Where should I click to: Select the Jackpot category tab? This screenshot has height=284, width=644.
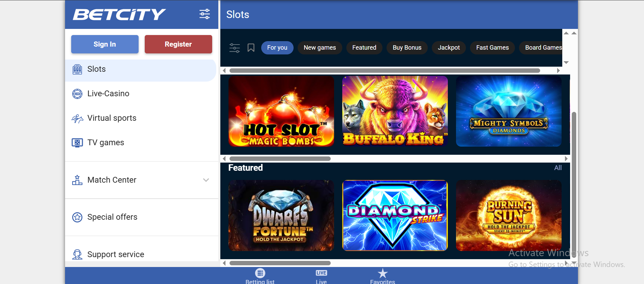[449, 48]
